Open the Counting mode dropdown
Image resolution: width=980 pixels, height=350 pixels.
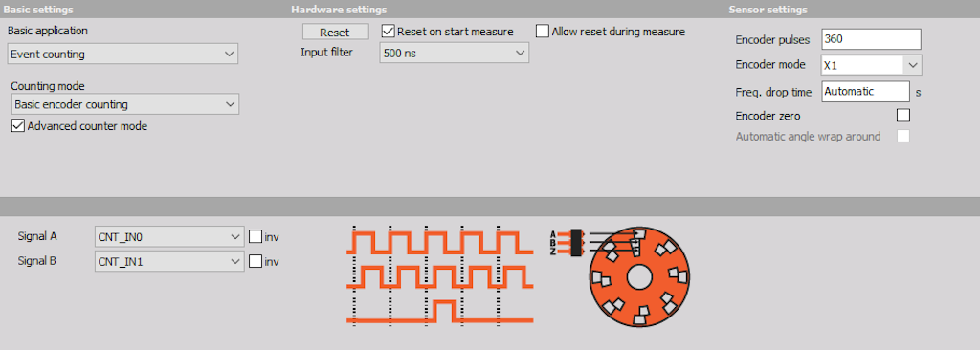[x=125, y=104]
